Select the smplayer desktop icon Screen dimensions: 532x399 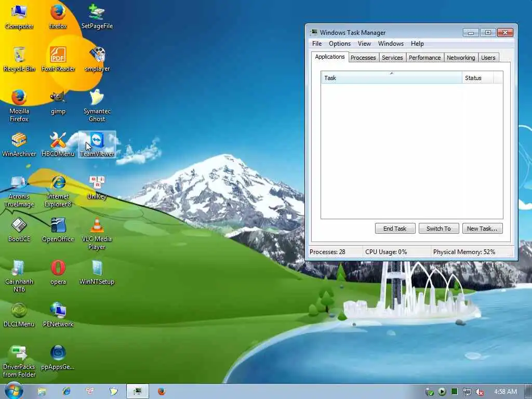coord(97,59)
